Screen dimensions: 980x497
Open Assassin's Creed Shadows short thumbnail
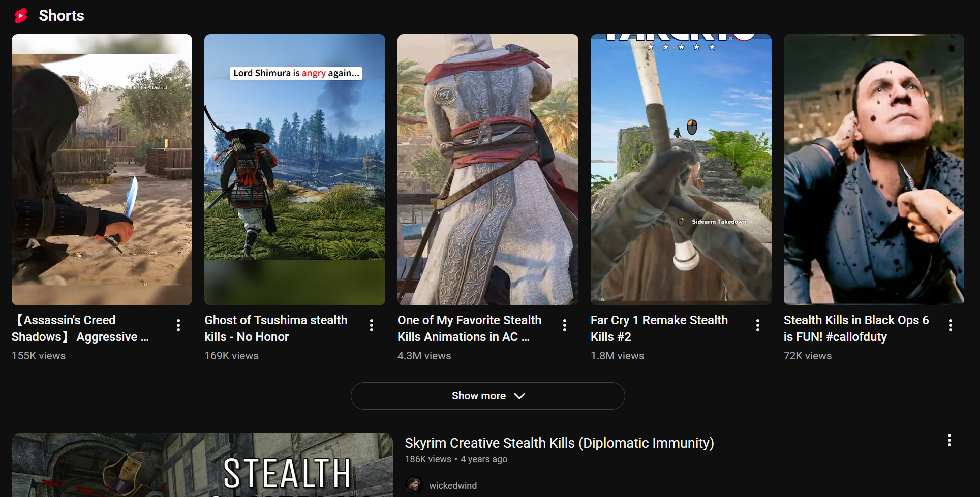pos(102,170)
